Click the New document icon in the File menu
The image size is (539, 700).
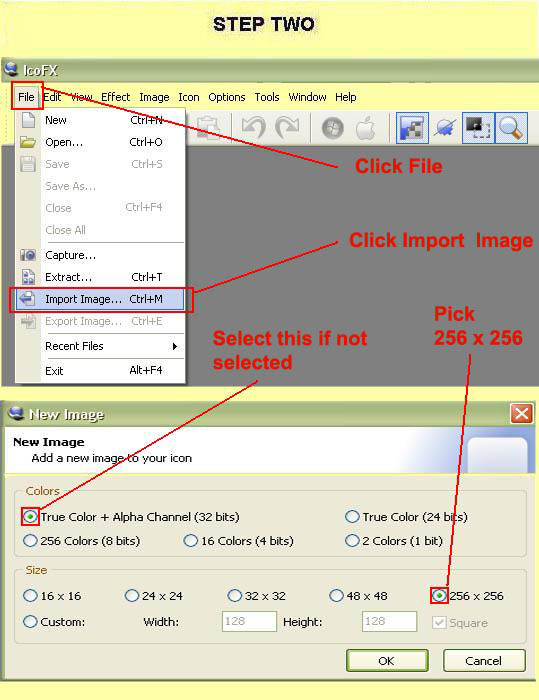tap(29, 120)
